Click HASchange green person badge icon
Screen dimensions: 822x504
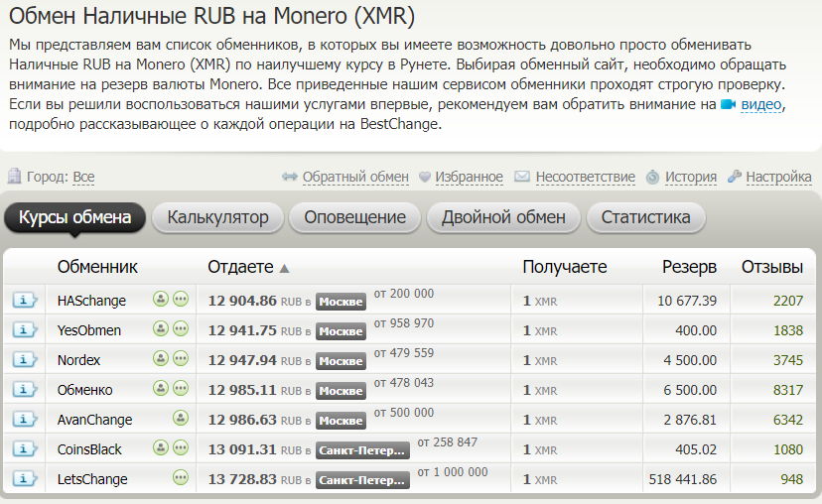click(x=161, y=300)
